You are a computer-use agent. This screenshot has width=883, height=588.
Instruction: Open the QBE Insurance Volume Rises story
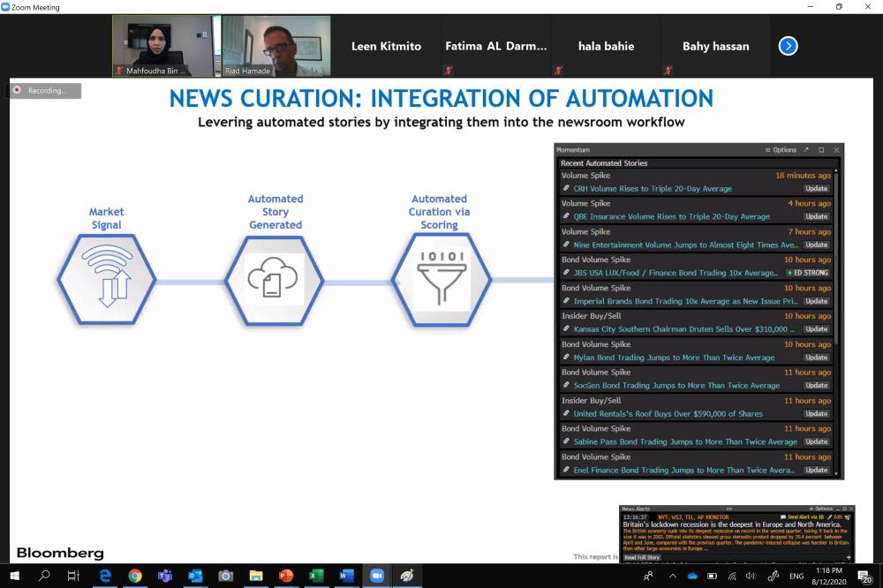(671, 216)
